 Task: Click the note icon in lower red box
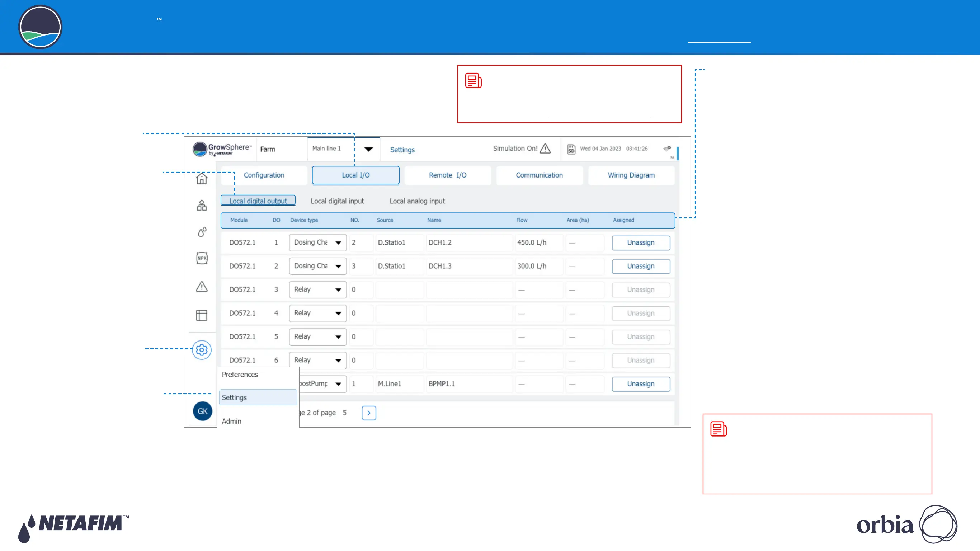tap(718, 429)
